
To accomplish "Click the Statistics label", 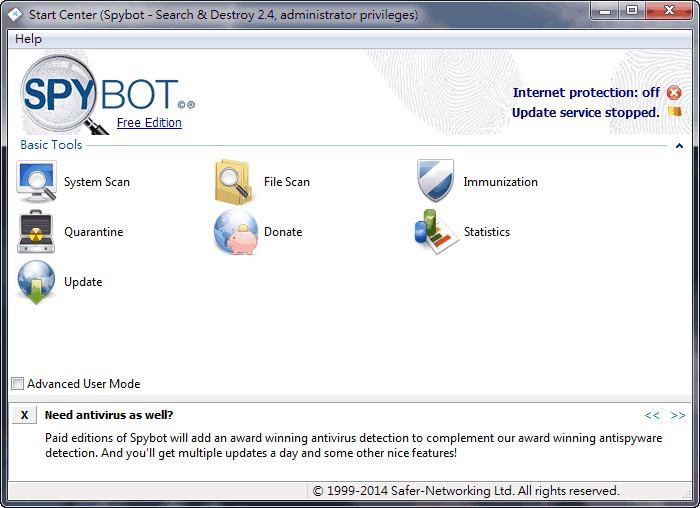I will [x=487, y=232].
